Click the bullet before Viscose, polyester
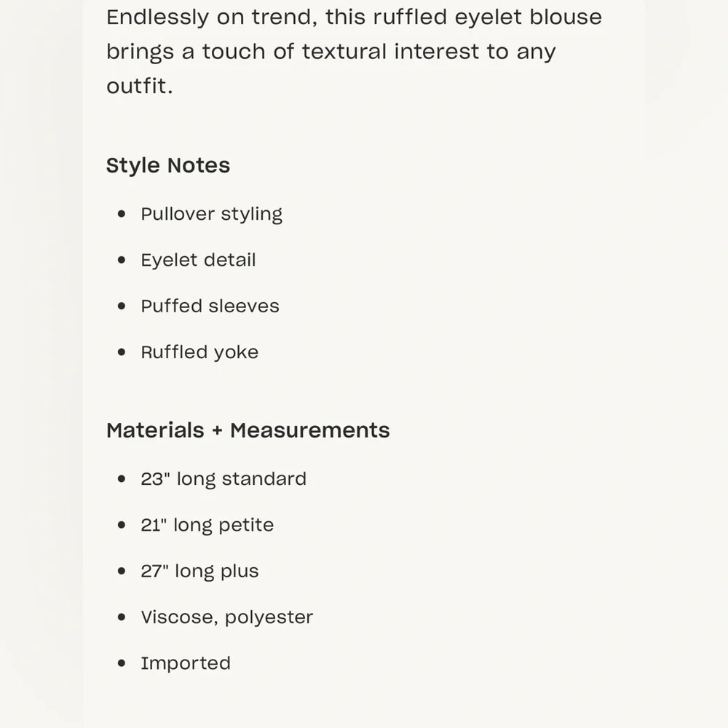728x728 pixels. click(122, 617)
